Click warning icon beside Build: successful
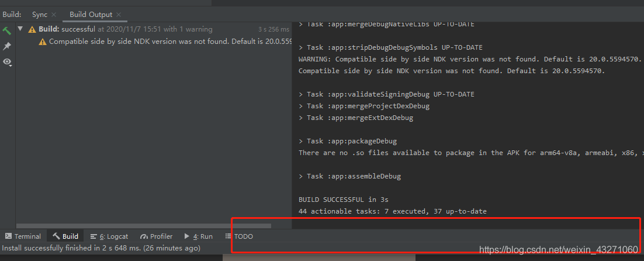644x261 pixels. (32, 30)
